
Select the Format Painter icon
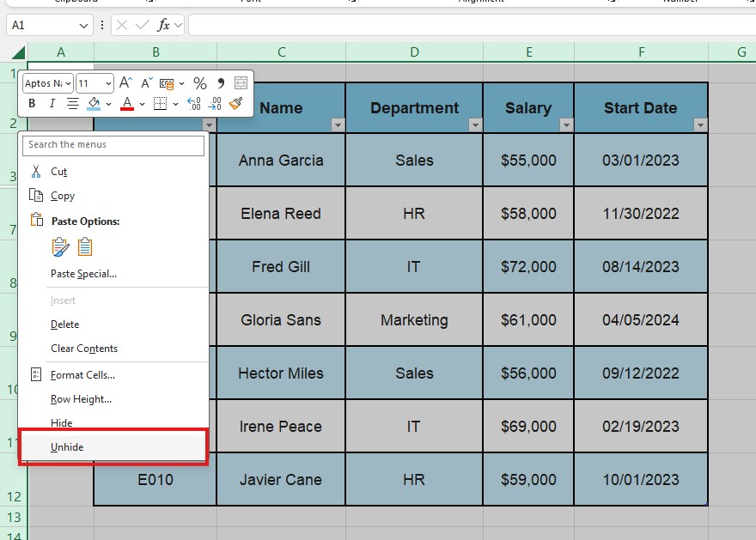click(x=235, y=103)
